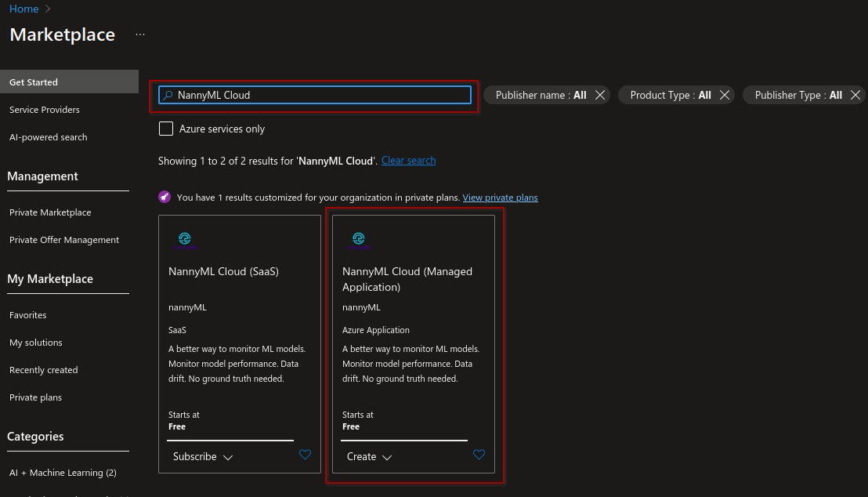The image size is (868, 497).
Task: Go to Private Marketplace
Action: point(50,212)
